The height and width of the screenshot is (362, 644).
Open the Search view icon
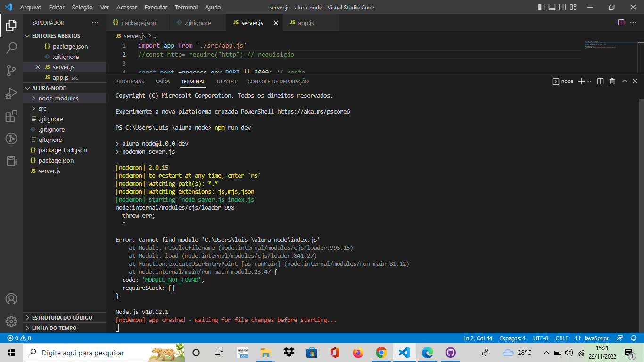pos(11,48)
